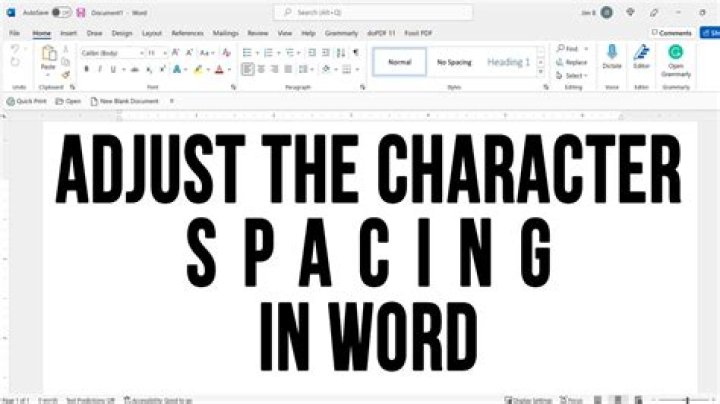Click the Dictate microphone icon

click(612, 51)
